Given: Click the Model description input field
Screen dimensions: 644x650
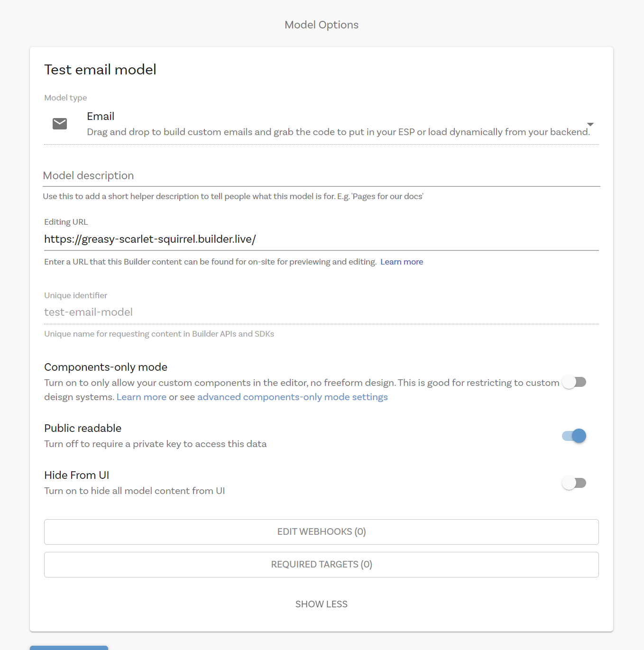Looking at the screenshot, I should pos(321,176).
